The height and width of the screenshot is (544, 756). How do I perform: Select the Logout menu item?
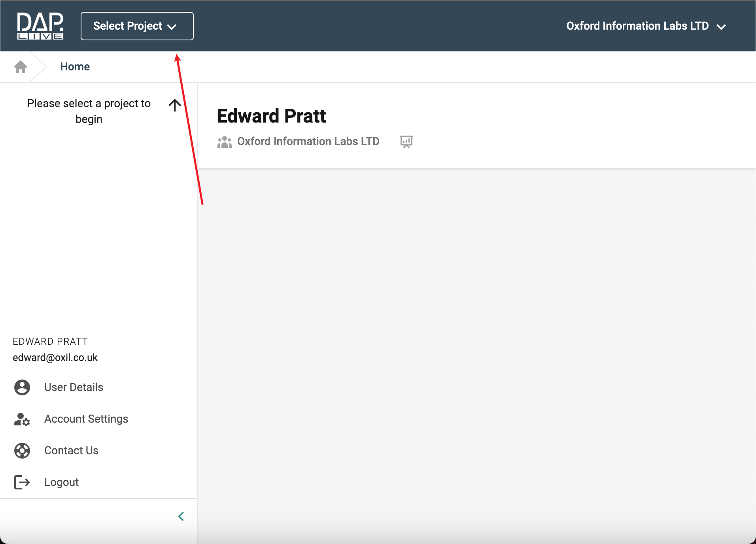point(61,482)
